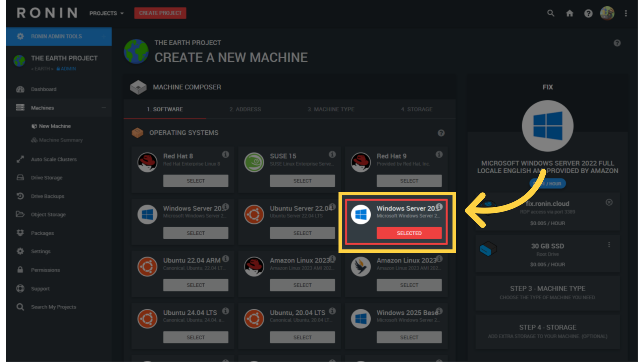
Task: Select Ubuntu 24.04 LTS
Action: point(196,337)
